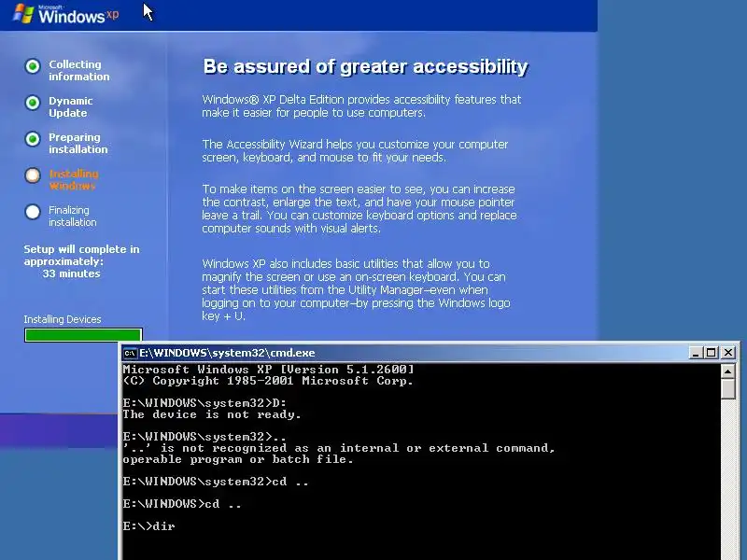This screenshot has height=560, width=747.
Task: Minimize the cmd.exe window
Action: click(x=696, y=353)
